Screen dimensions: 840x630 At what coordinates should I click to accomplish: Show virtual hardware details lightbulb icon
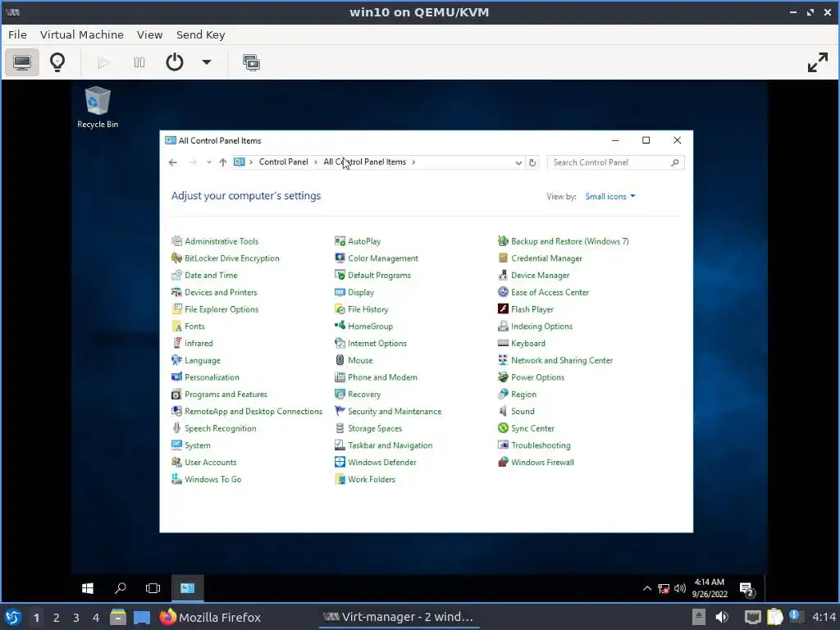tap(57, 62)
